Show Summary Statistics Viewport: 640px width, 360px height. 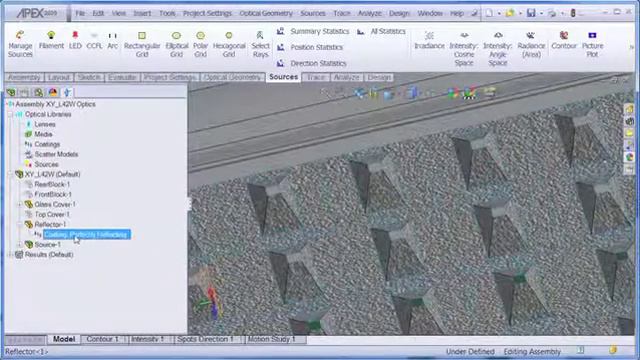coord(313,31)
